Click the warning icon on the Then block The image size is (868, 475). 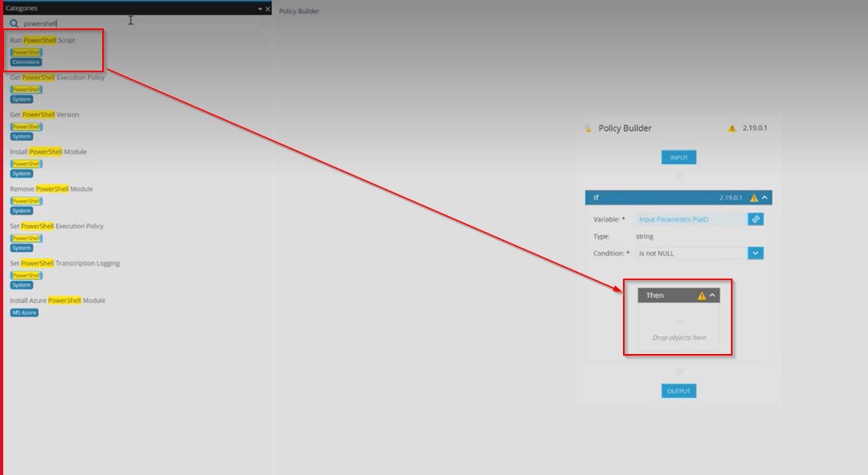point(702,296)
